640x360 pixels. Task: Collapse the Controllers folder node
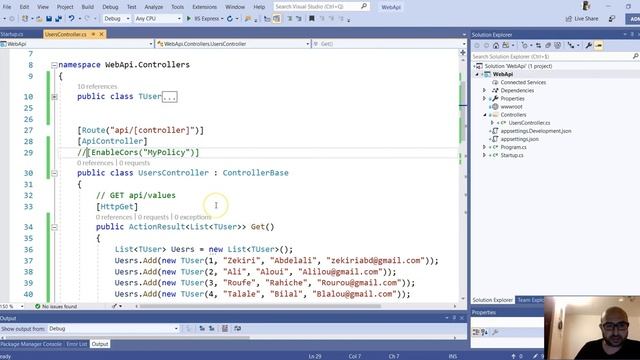pyautogui.click(x=484, y=115)
